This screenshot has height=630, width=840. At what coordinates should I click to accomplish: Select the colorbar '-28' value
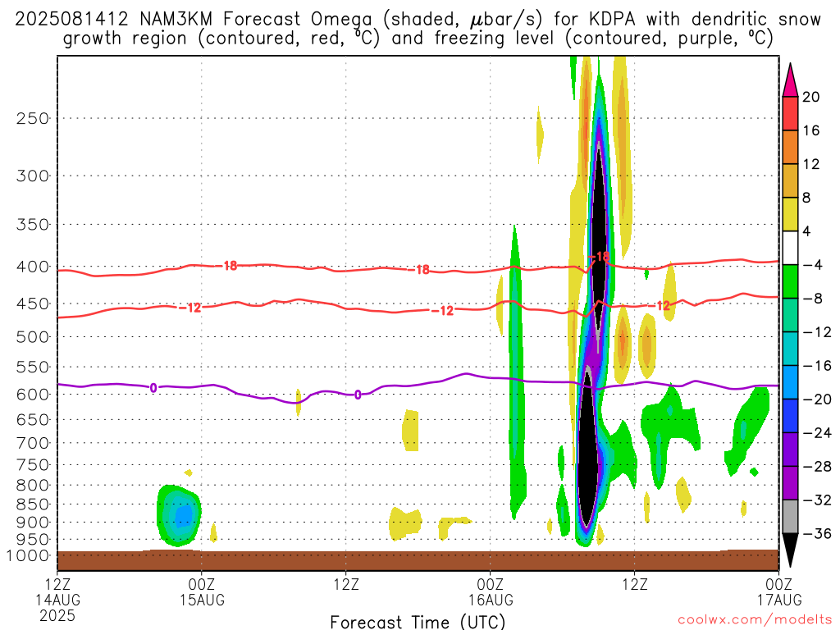coord(817,467)
